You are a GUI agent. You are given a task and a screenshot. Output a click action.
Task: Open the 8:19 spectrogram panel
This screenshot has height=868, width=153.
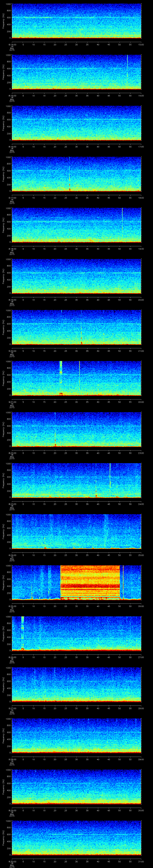coord(76,276)
